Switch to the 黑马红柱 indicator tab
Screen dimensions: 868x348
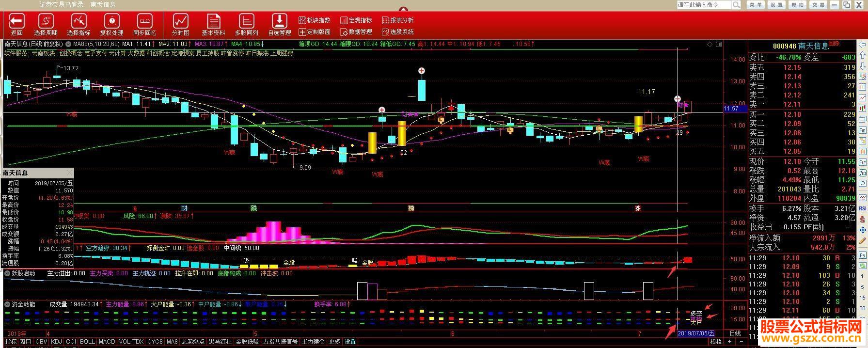(x=220, y=342)
